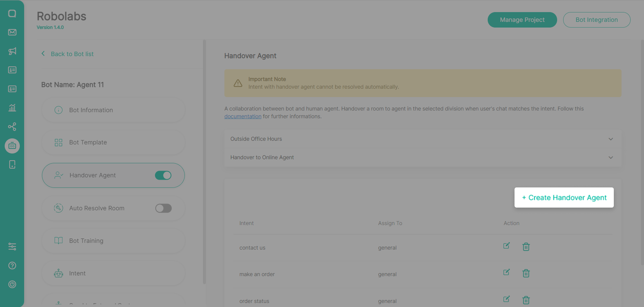Screen dimensions: 644x307
Task: Delete the make an order handover entry
Action: click(x=526, y=273)
